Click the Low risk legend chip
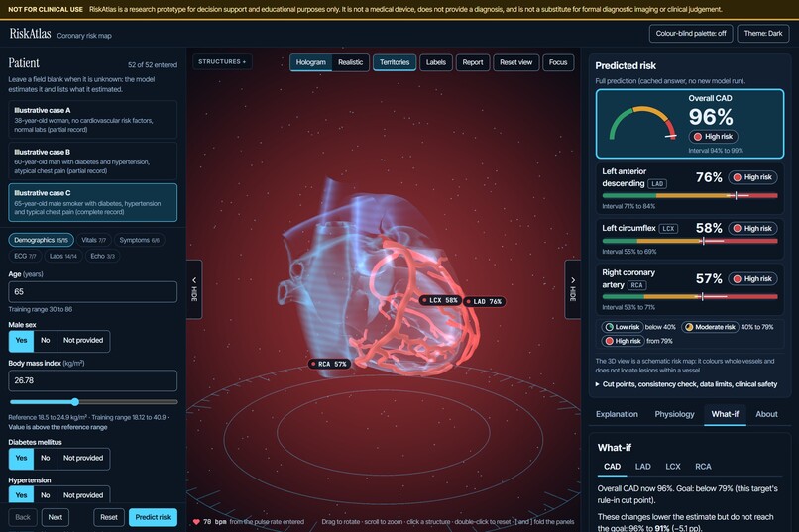This screenshot has width=799, height=532. (622, 327)
